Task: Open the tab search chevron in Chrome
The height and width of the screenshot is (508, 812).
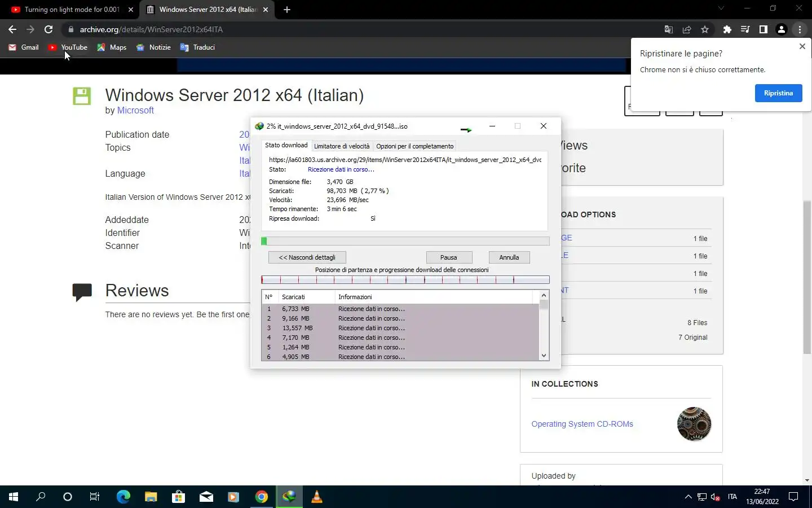Action: click(x=721, y=8)
